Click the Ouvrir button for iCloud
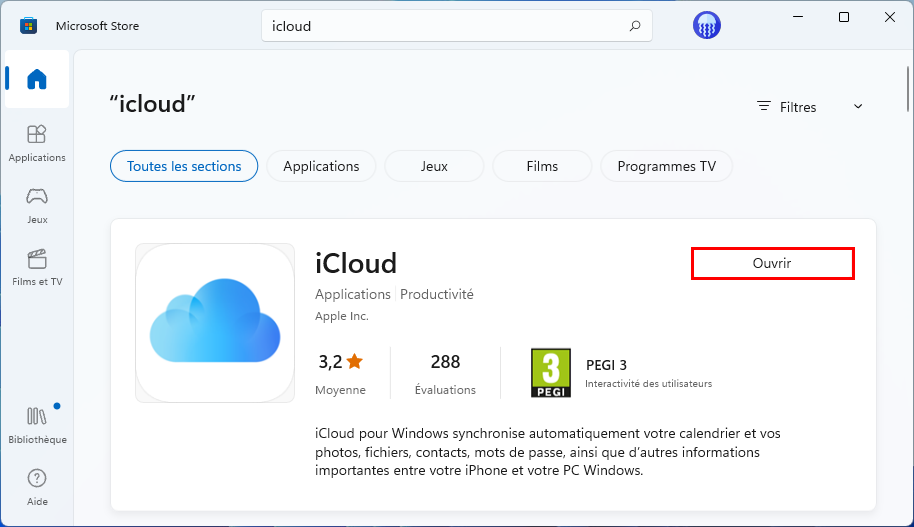This screenshot has width=914, height=527. (x=772, y=264)
